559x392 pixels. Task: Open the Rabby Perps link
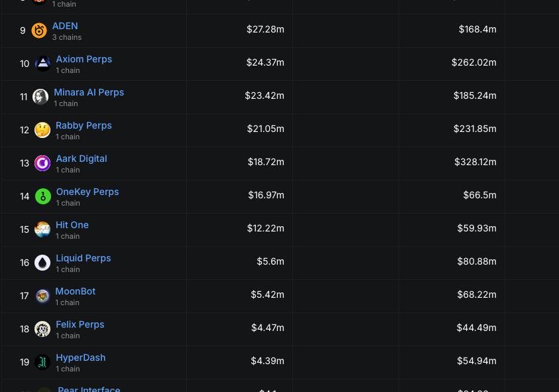[84, 125]
